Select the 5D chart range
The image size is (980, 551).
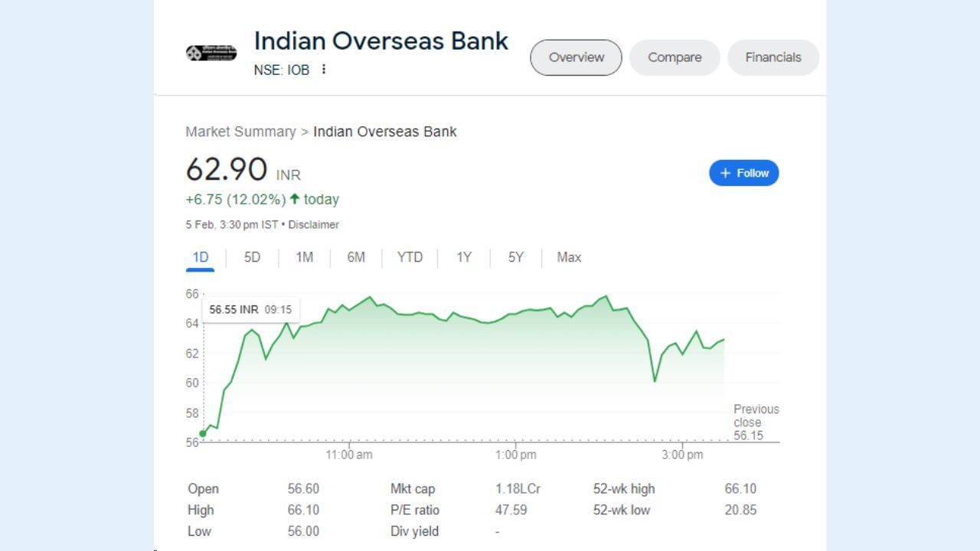coord(252,257)
